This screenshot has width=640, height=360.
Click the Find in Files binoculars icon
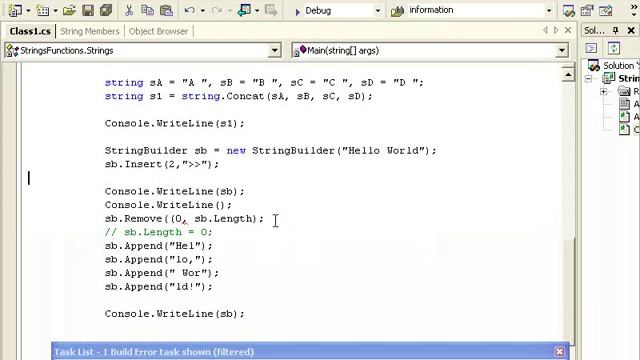coord(397,11)
